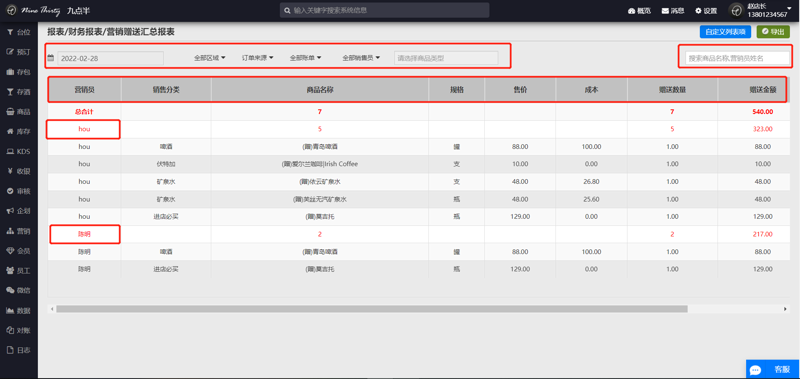
Task: Open the 库存 inventory icon
Action: point(10,132)
